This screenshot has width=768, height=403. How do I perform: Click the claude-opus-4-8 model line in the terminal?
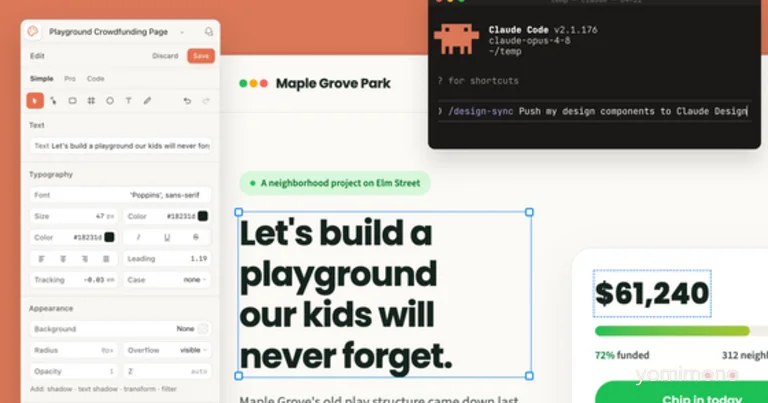[x=529, y=41]
